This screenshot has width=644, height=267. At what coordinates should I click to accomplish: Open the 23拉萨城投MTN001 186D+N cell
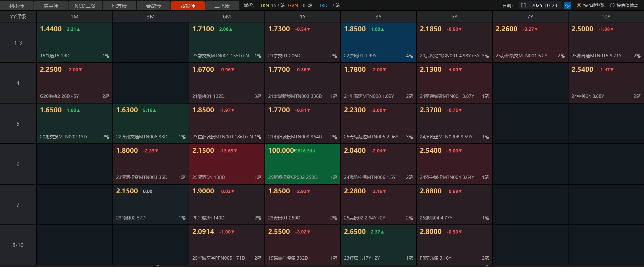click(227, 124)
